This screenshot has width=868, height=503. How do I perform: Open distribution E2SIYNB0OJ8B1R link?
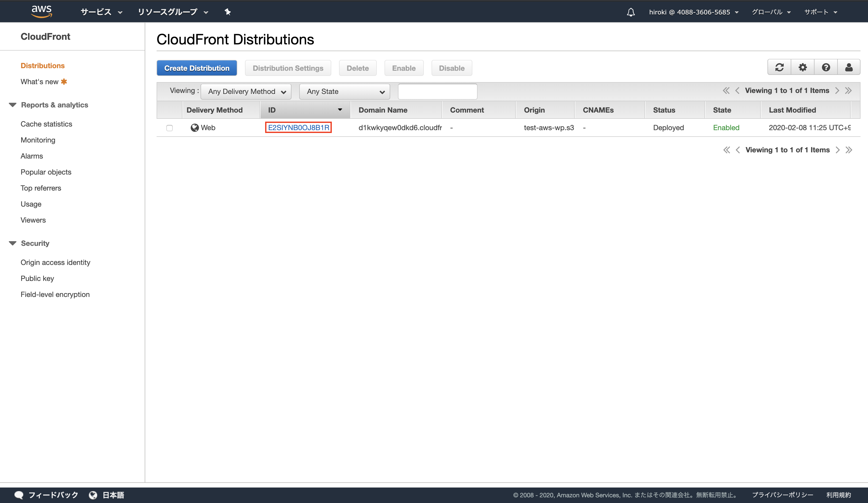point(298,128)
